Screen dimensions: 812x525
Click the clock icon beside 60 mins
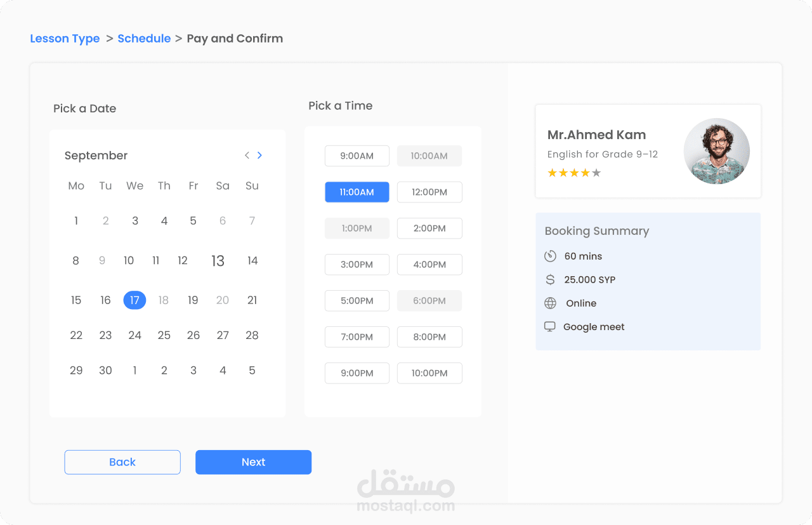pyautogui.click(x=550, y=256)
